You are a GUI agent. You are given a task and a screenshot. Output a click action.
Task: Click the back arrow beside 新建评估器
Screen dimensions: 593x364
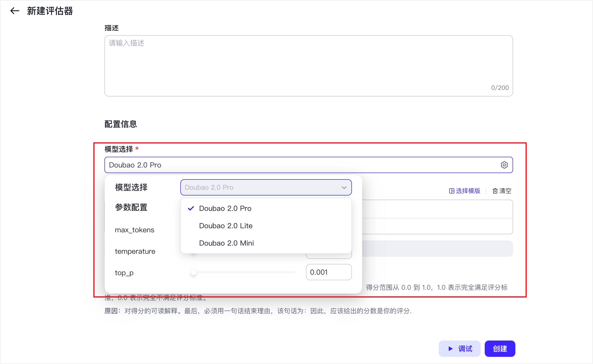pos(15,11)
